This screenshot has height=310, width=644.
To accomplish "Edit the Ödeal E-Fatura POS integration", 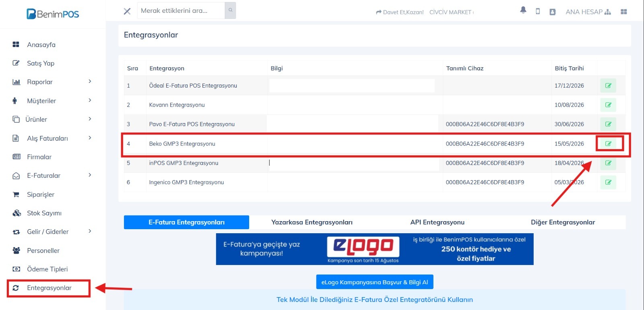I will tap(608, 86).
